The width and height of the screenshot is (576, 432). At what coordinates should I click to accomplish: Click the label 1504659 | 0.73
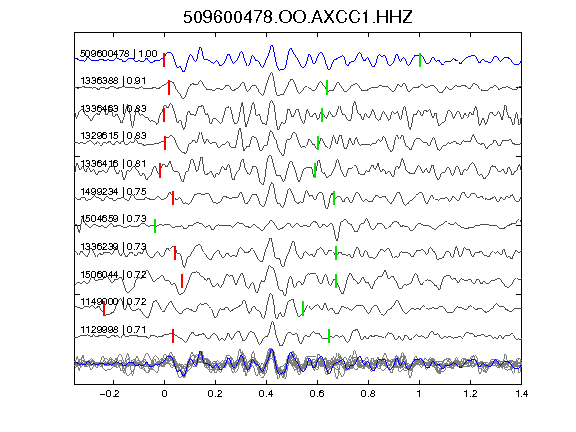tap(113, 219)
